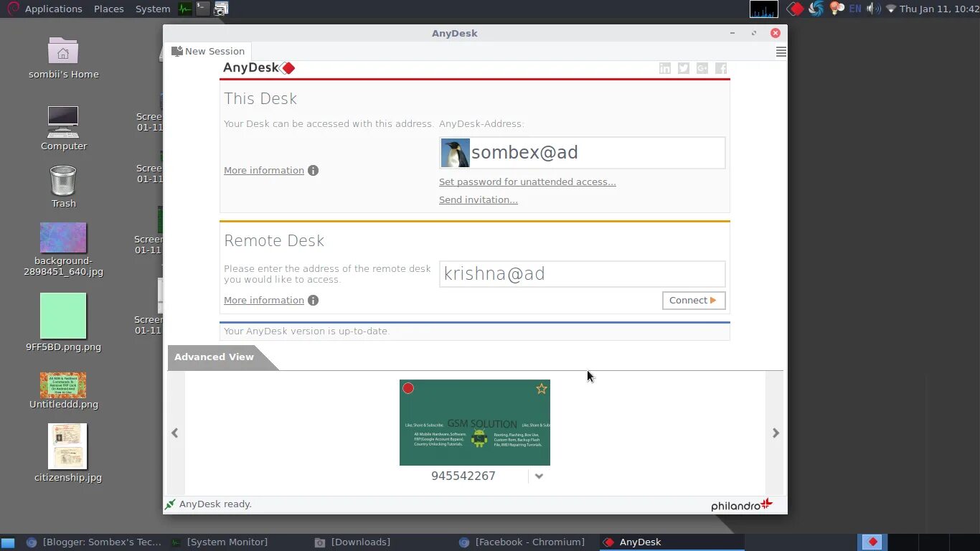980x551 pixels.
Task: Open the volume control icon
Action: (x=873, y=9)
